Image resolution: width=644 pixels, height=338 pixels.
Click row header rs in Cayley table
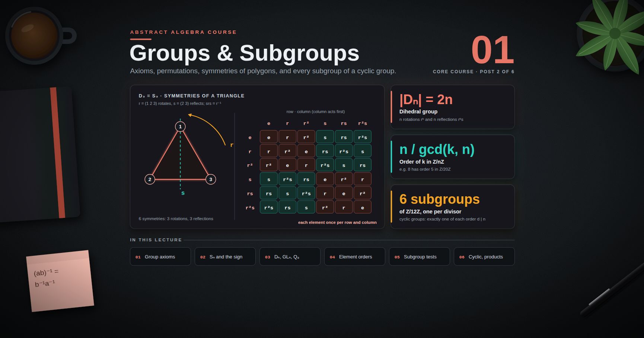pyautogui.click(x=250, y=194)
